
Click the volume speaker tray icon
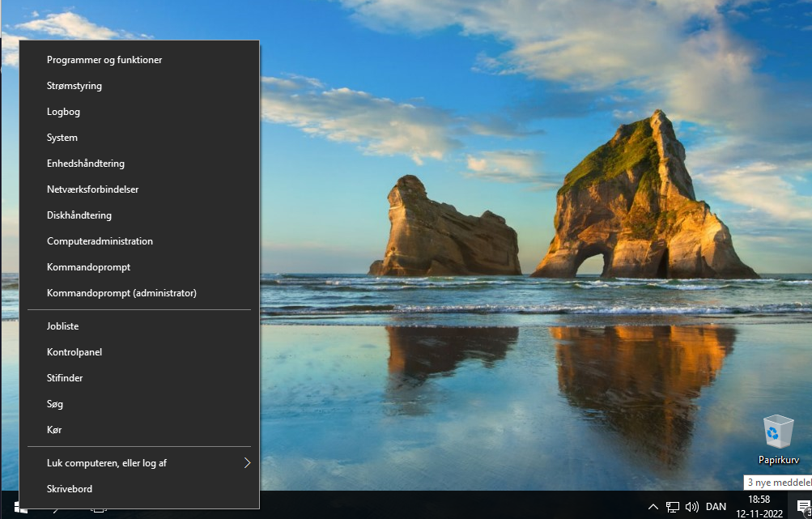pyautogui.click(x=691, y=507)
